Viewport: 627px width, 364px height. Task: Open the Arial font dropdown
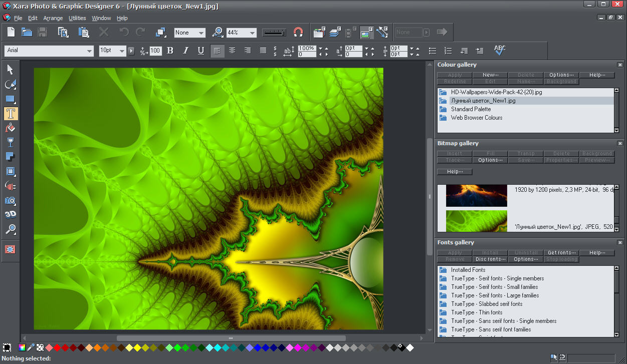89,51
